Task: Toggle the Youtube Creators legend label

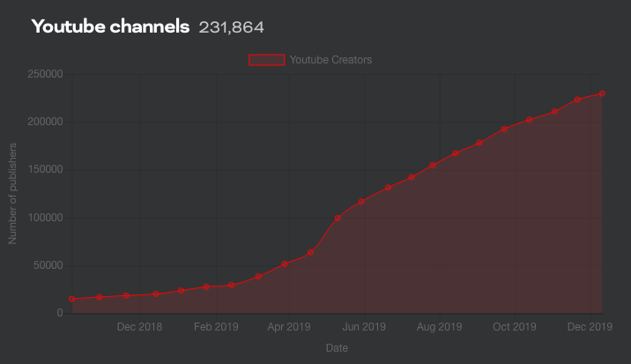Action: (330, 60)
